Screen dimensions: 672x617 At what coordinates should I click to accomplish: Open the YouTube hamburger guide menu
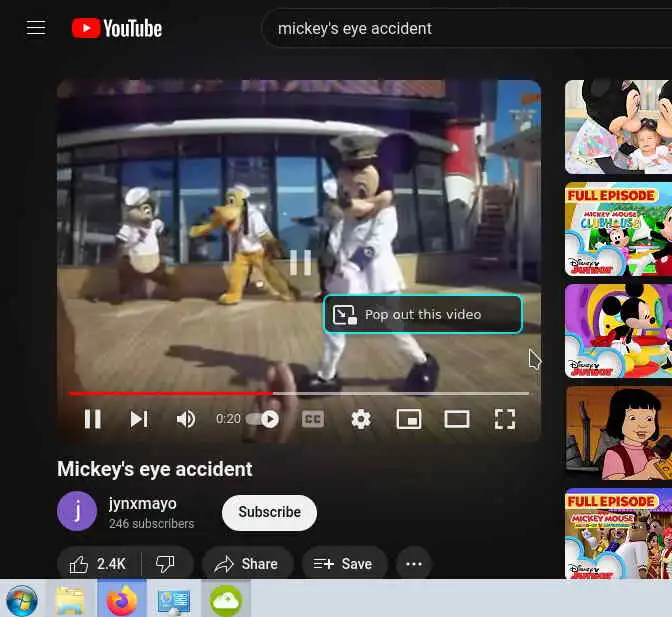(x=36, y=28)
